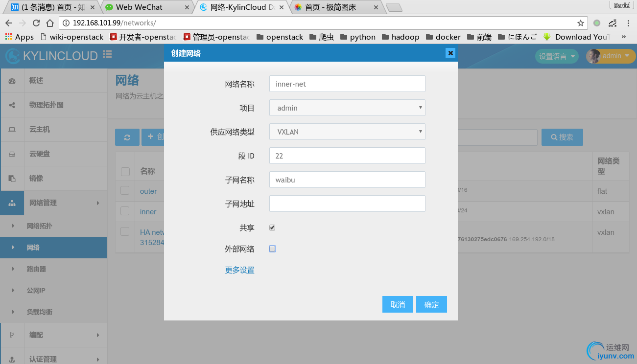Open the Apps bookmarks shortcut
Screen dimensions: 637x364
tap(20, 37)
